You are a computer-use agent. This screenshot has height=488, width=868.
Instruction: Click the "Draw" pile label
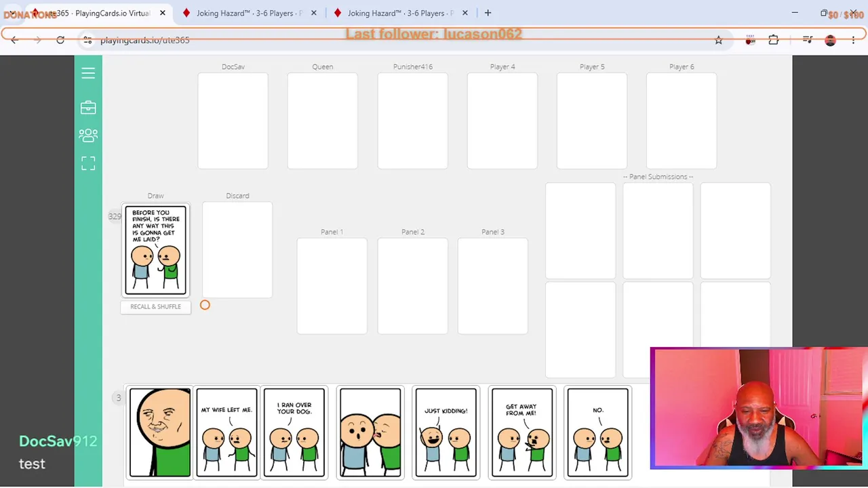[155, 196]
